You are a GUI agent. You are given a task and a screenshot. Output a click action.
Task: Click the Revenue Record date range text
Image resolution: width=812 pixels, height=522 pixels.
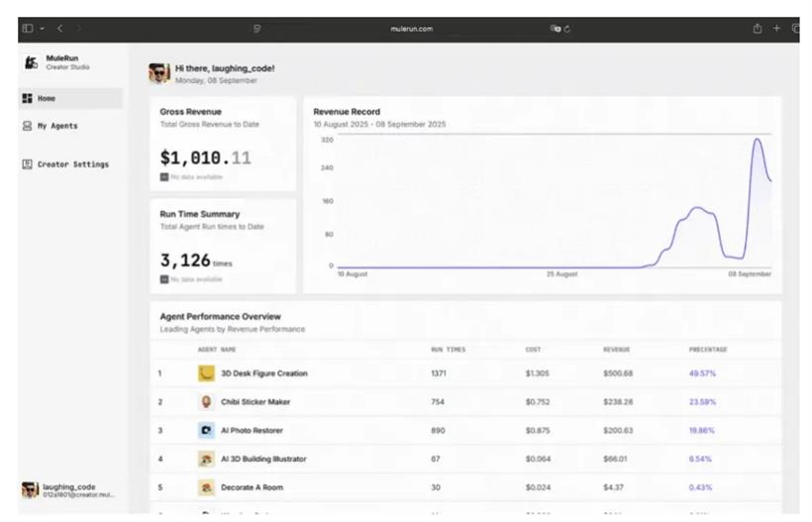click(x=379, y=124)
